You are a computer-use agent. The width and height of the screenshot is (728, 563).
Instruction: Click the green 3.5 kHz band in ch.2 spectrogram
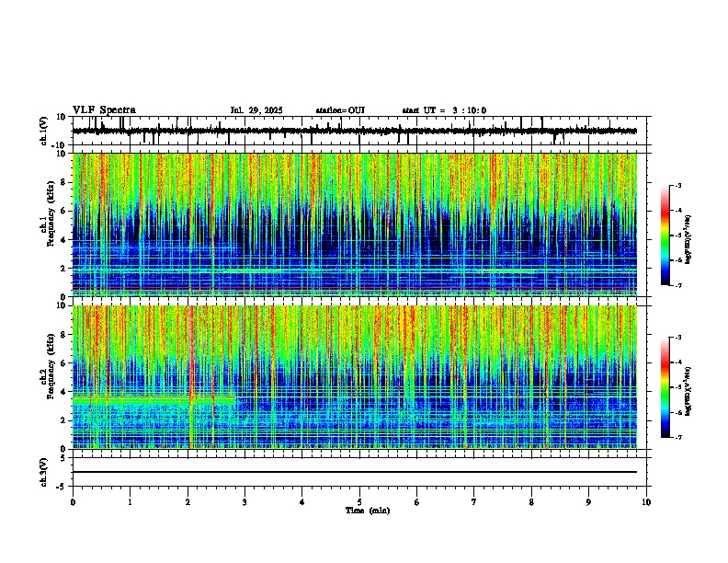tap(154, 400)
